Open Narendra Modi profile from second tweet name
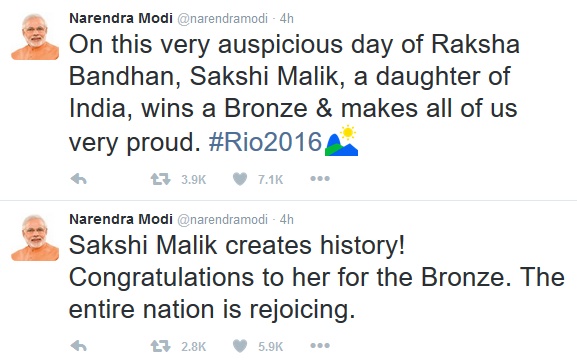The width and height of the screenshot is (577, 362). (x=121, y=219)
